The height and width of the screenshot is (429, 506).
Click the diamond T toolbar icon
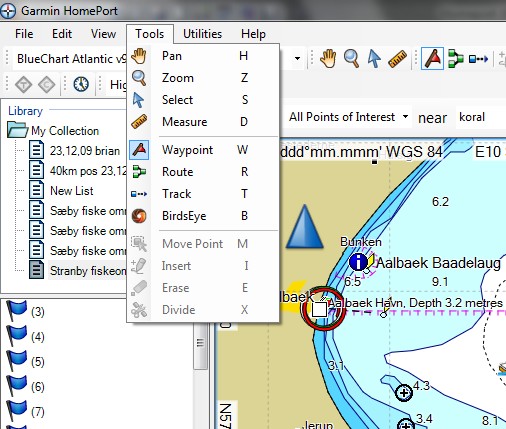pyautogui.click(x=24, y=85)
